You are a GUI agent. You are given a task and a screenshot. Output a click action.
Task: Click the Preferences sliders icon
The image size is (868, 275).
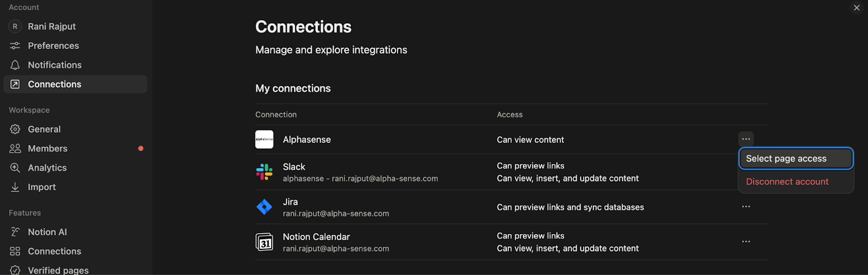pos(15,46)
